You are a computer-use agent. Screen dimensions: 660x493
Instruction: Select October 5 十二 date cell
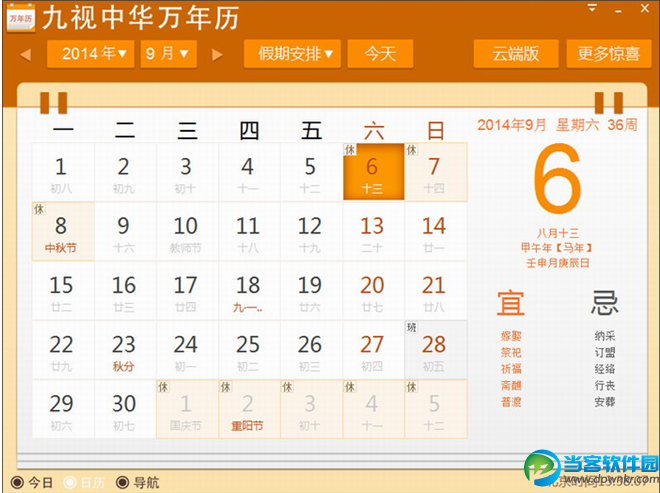tap(436, 409)
